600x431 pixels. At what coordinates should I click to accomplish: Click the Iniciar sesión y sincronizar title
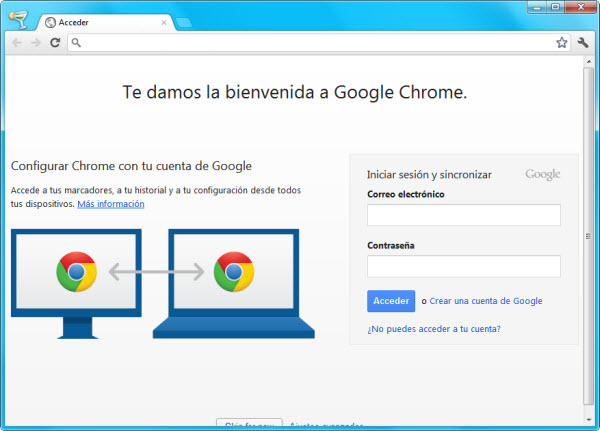(429, 175)
